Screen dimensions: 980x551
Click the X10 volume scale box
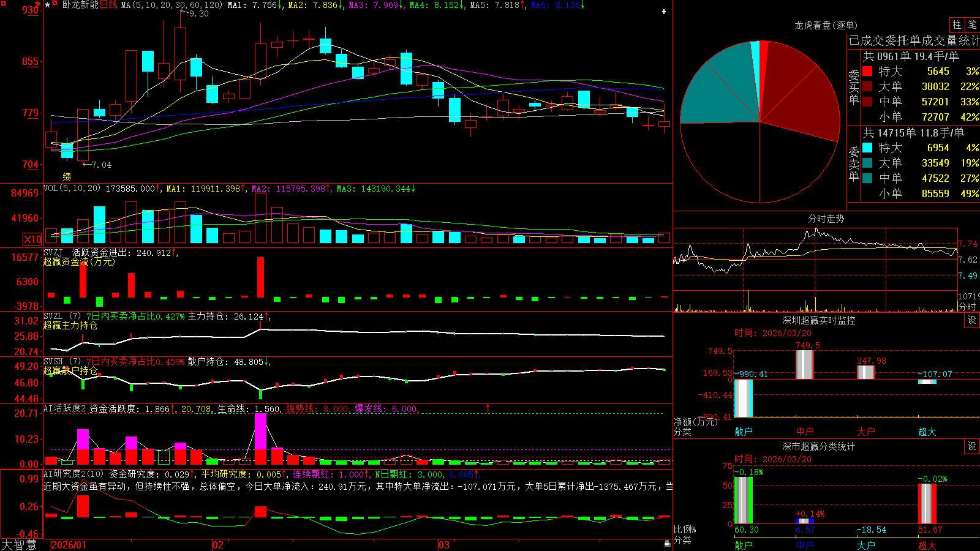click(x=32, y=239)
